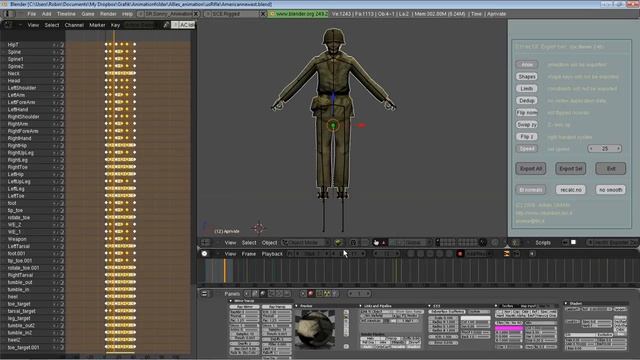Toggle the Dedup export option
640x360 pixels.
click(527, 100)
